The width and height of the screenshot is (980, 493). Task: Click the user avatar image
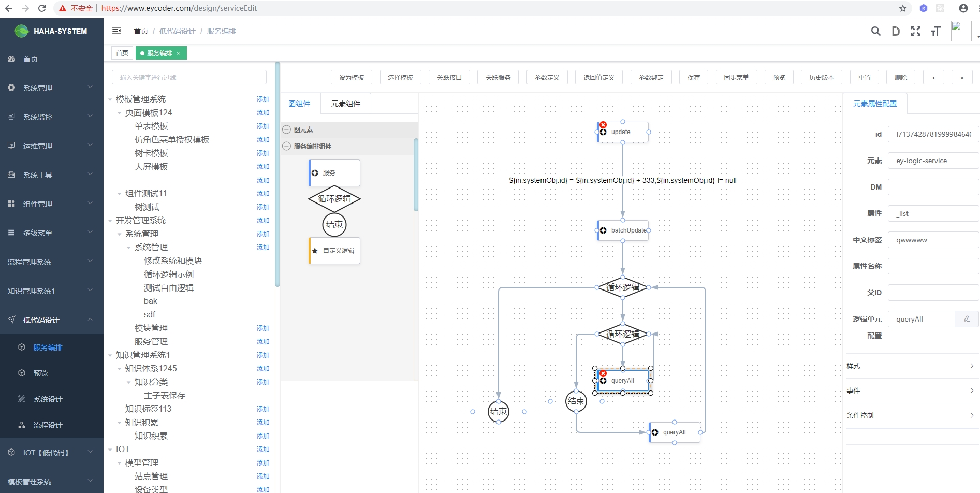961,31
